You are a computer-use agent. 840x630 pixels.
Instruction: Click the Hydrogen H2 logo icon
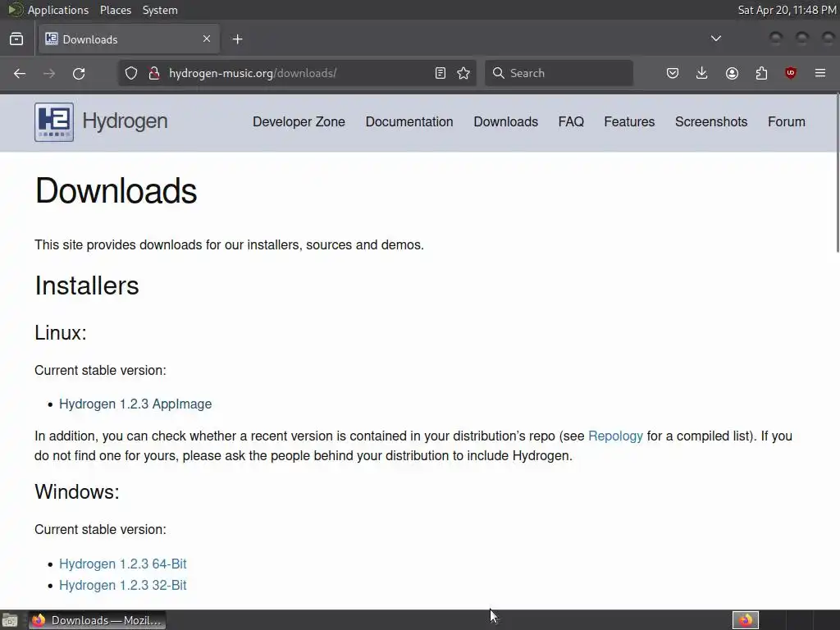tap(54, 122)
